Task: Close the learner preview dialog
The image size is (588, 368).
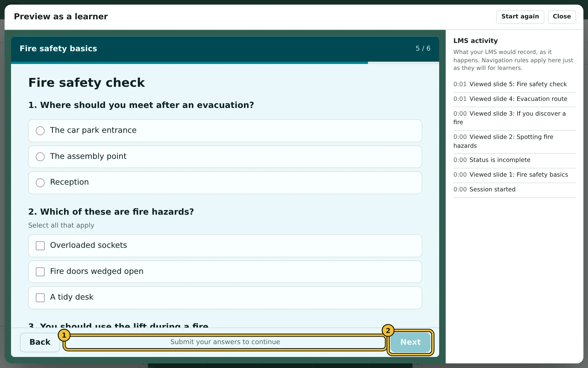Action: tap(562, 17)
